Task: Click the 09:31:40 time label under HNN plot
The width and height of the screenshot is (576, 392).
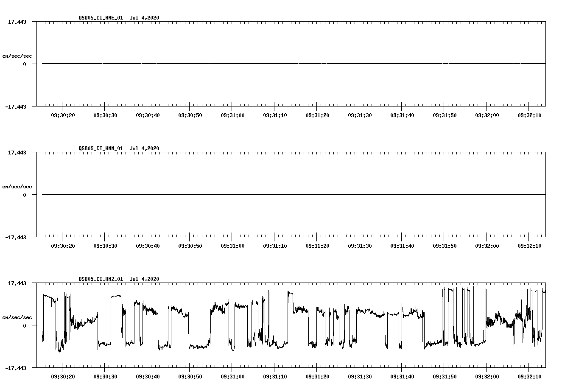Action: pos(402,246)
